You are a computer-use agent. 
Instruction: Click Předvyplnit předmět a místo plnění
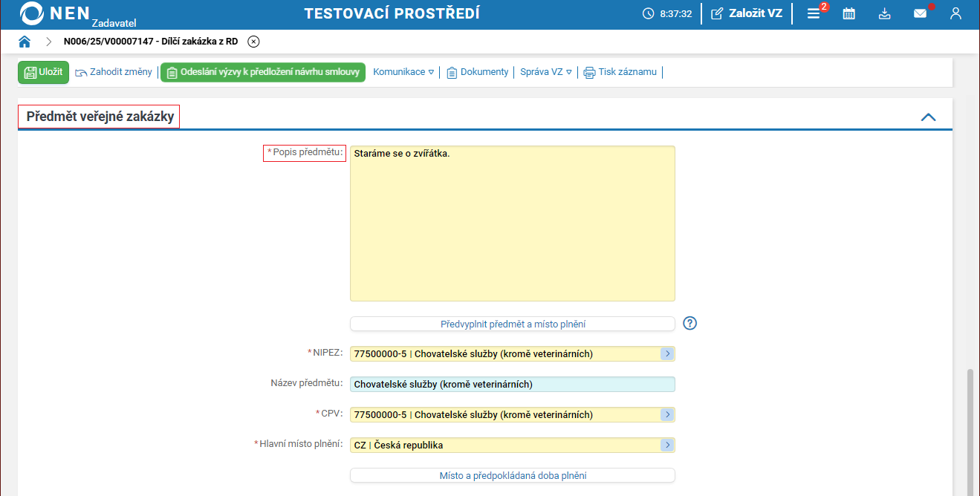point(512,324)
